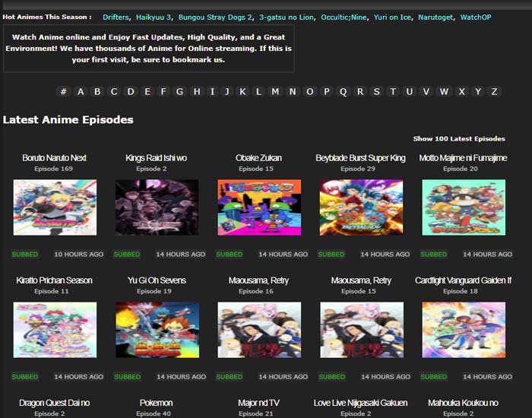Open the Yuri on Ice link
Image resolution: width=532 pixels, height=418 pixels.
tap(392, 17)
